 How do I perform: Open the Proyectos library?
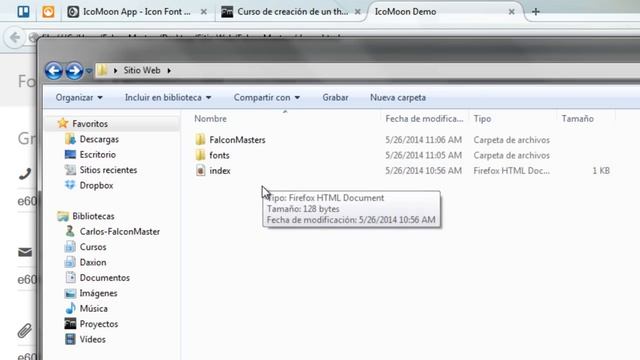pos(99,324)
